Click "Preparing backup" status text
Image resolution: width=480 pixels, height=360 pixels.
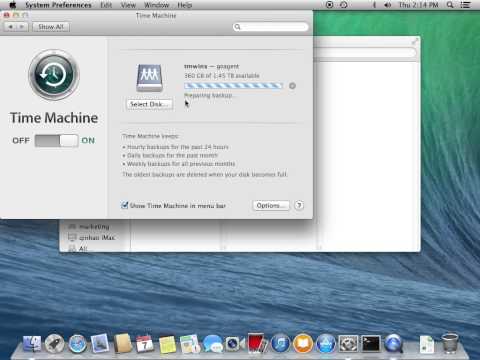pyautogui.click(x=210, y=95)
